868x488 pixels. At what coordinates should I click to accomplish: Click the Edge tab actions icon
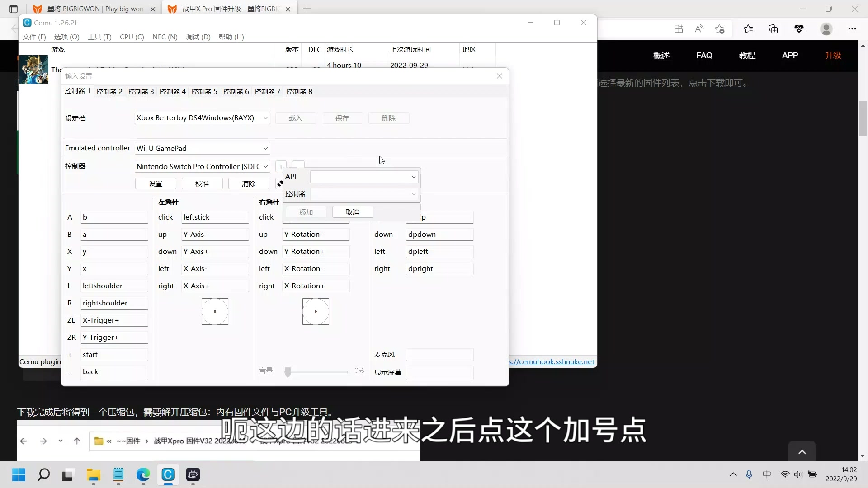[14, 9]
